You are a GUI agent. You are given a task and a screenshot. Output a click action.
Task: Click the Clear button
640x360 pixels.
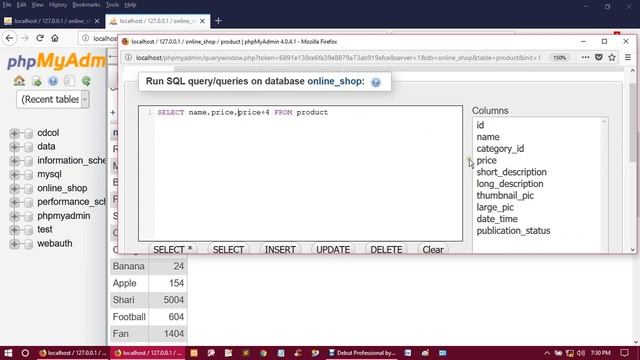pyautogui.click(x=433, y=249)
